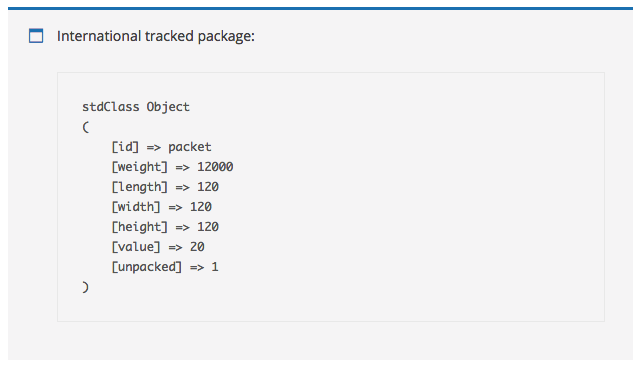The width and height of the screenshot is (639, 366).
Task: Select the [weight] key
Action: point(139,167)
